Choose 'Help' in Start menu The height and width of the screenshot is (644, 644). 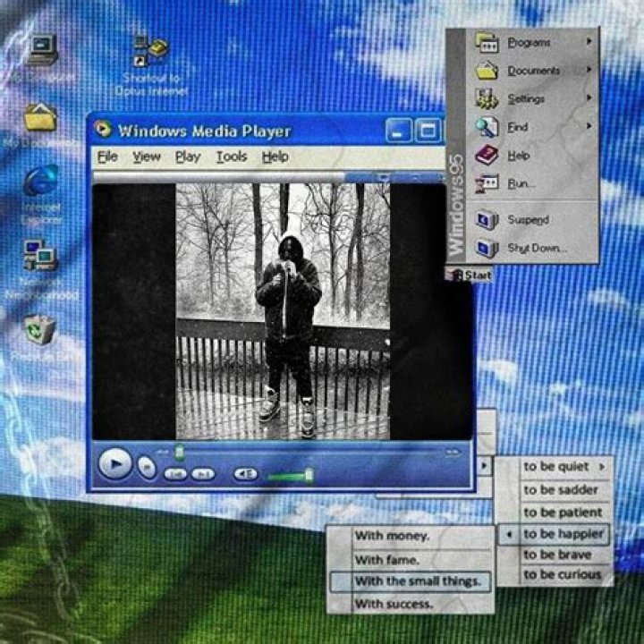coord(518,156)
